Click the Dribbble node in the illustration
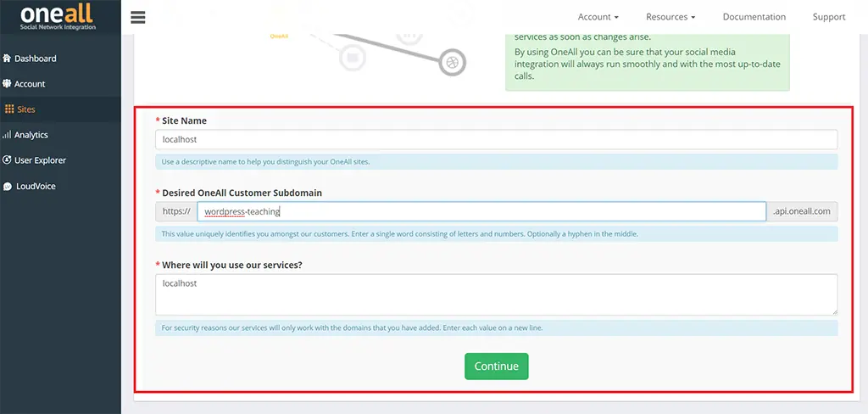 click(453, 63)
